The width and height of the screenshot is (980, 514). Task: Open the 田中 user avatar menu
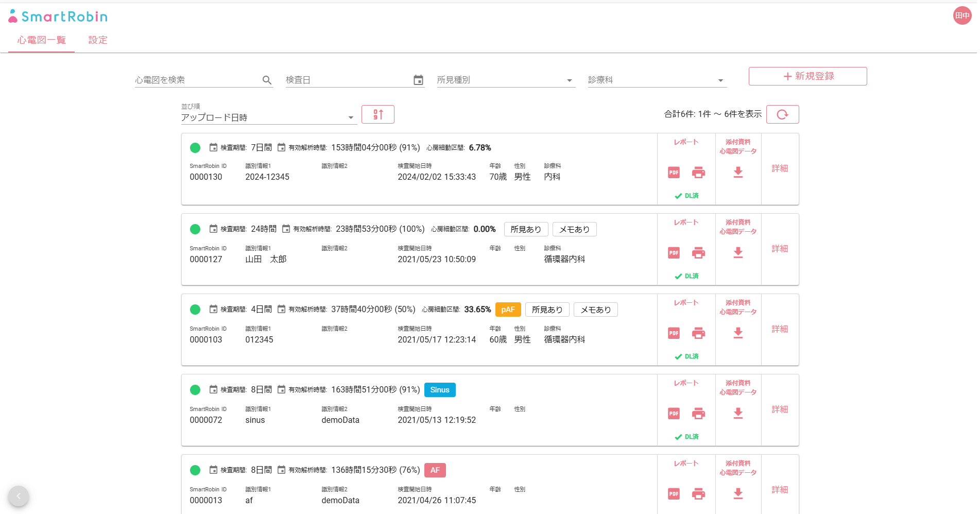pyautogui.click(x=962, y=15)
